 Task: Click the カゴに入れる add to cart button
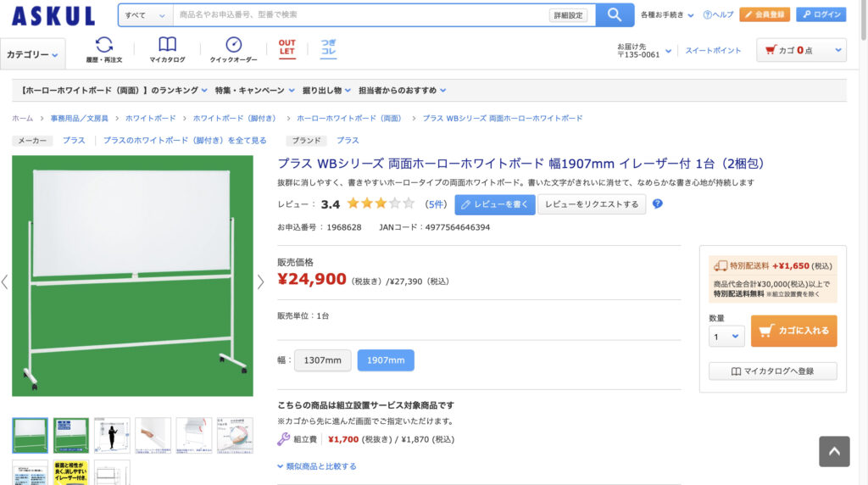(793, 331)
